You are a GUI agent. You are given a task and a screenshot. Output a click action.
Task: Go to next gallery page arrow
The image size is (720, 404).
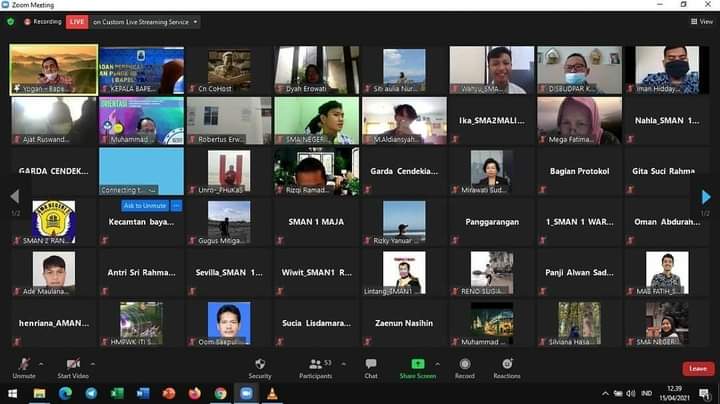pyautogui.click(x=706, y=197)
